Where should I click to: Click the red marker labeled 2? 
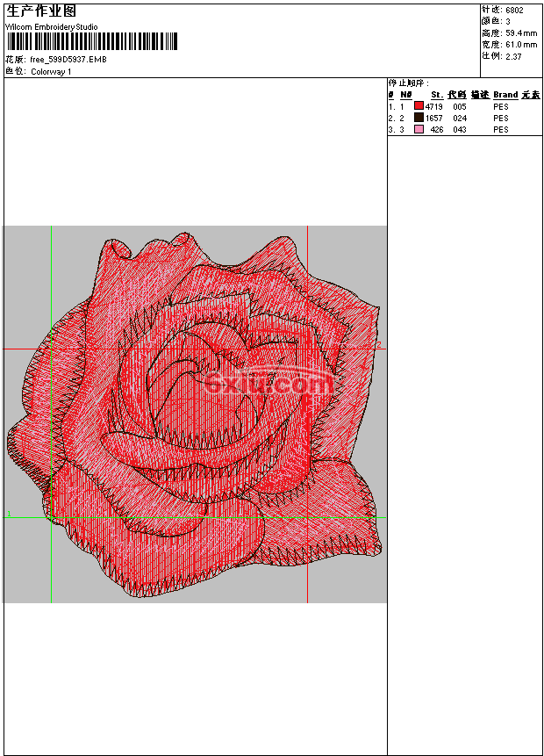379,344
